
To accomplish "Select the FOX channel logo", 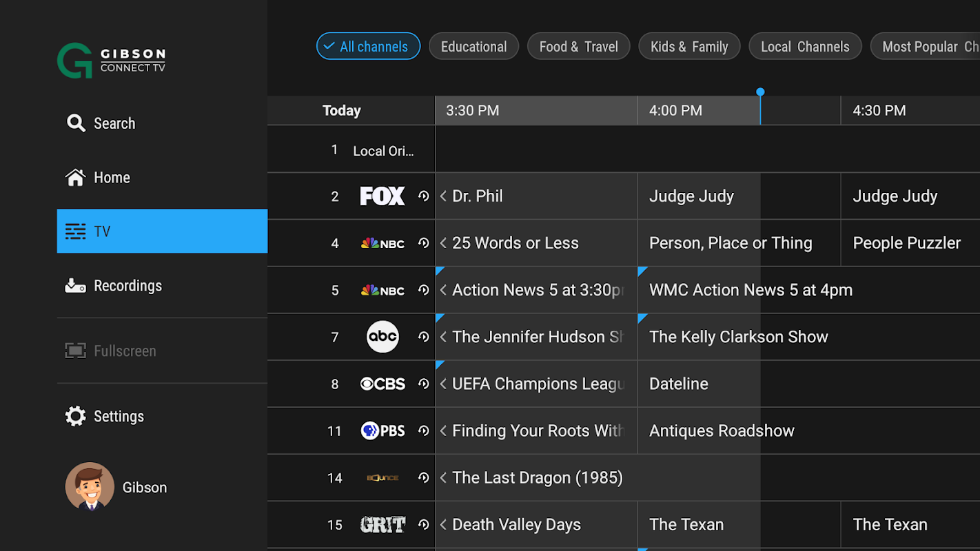I will coord(382,196).
